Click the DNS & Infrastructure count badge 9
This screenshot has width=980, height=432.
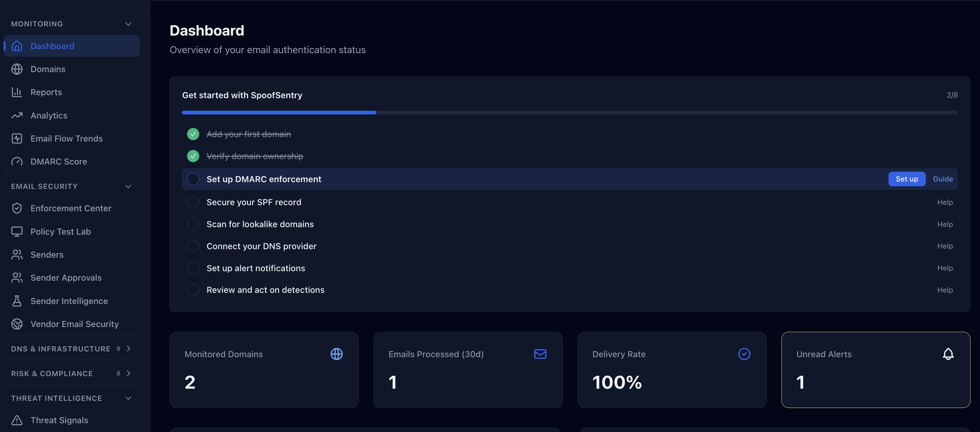click(x=118, y=348)
